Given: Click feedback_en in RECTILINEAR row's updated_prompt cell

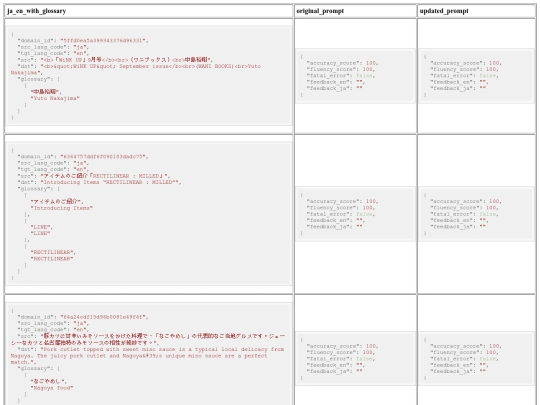Looking at the screenshot, I should tap(459, 220).
